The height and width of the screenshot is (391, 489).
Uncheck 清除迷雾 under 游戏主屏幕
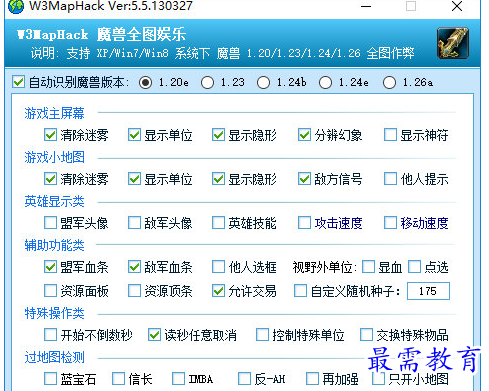50,135
